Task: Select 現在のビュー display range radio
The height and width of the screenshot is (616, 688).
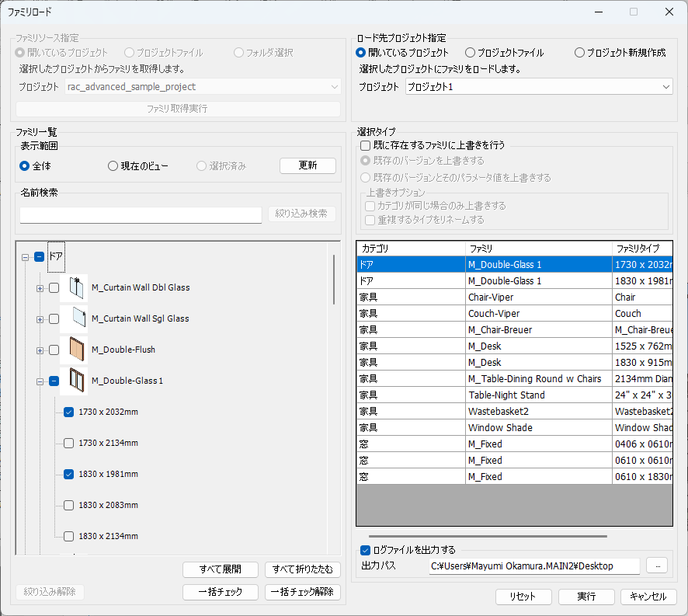Action: 113,166
